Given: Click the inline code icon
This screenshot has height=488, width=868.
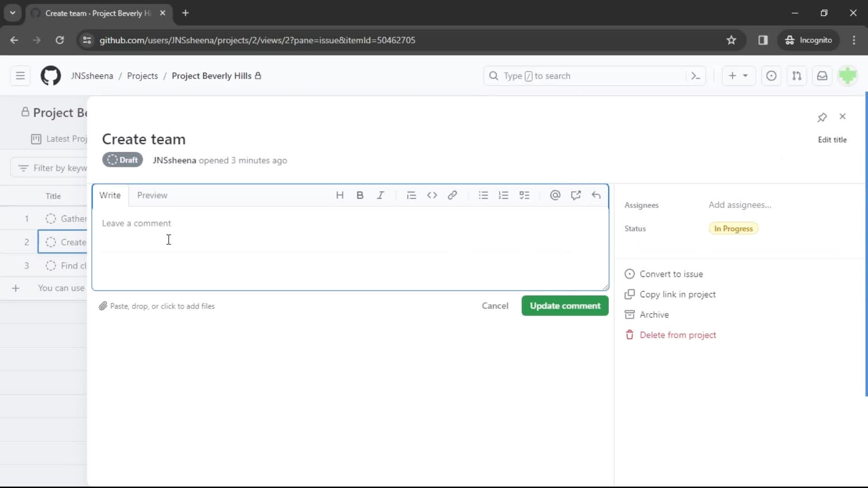Looking at the screenshot, I should coord(432,195).
